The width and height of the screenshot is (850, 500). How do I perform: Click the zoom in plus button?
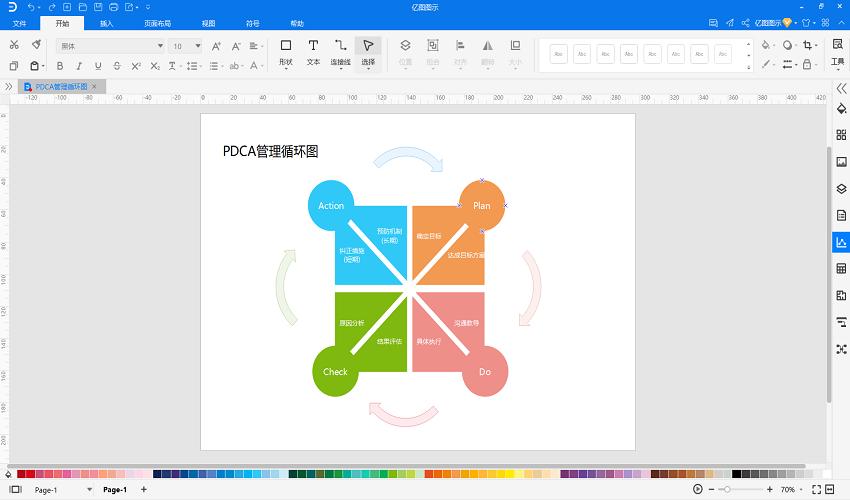[769, 489]
